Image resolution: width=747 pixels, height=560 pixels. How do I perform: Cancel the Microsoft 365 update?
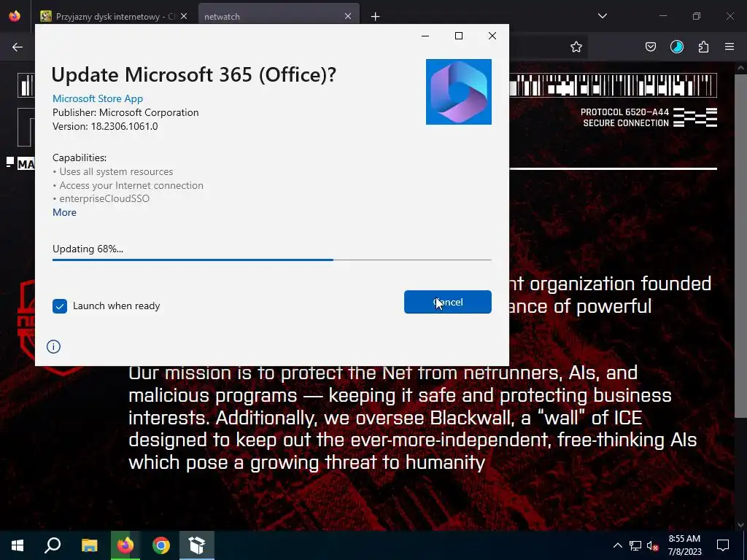coord(447,302)
